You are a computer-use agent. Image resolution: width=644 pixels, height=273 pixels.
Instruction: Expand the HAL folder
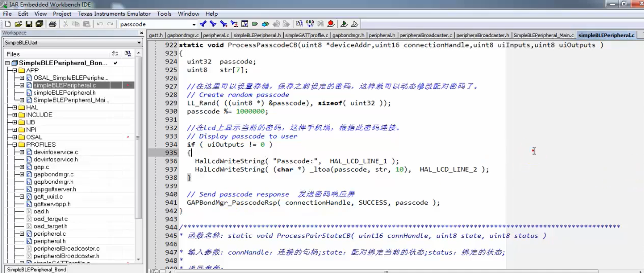point(15,107)
